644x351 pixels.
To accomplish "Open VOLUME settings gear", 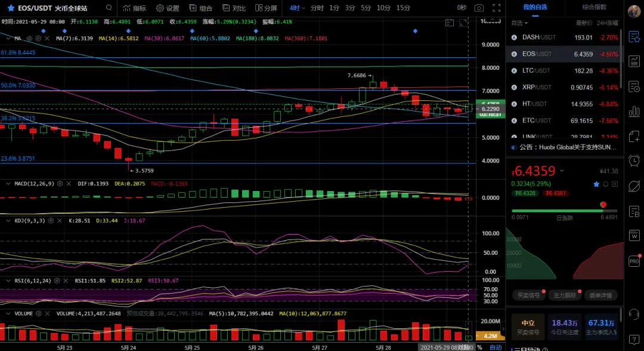I will tap(39, 313).
